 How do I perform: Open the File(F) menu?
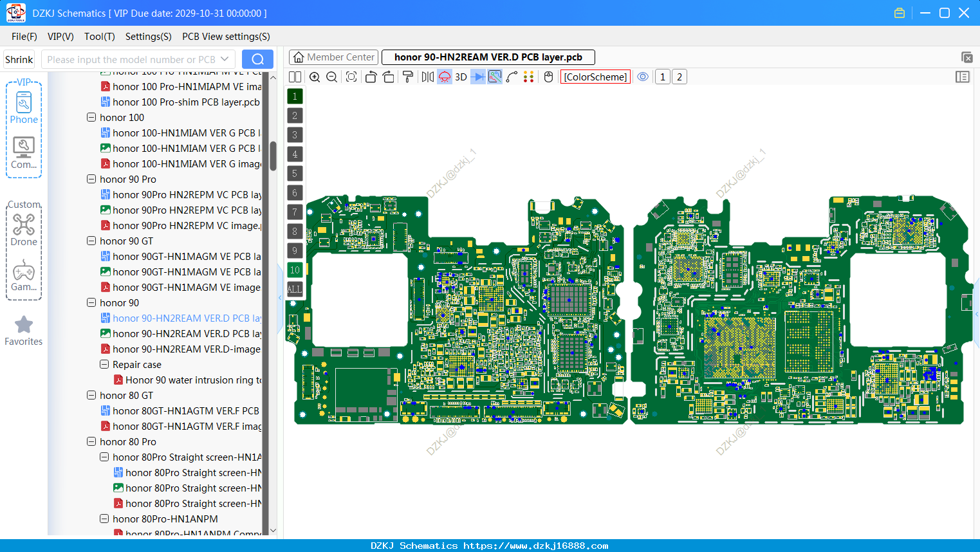(24, 37)
